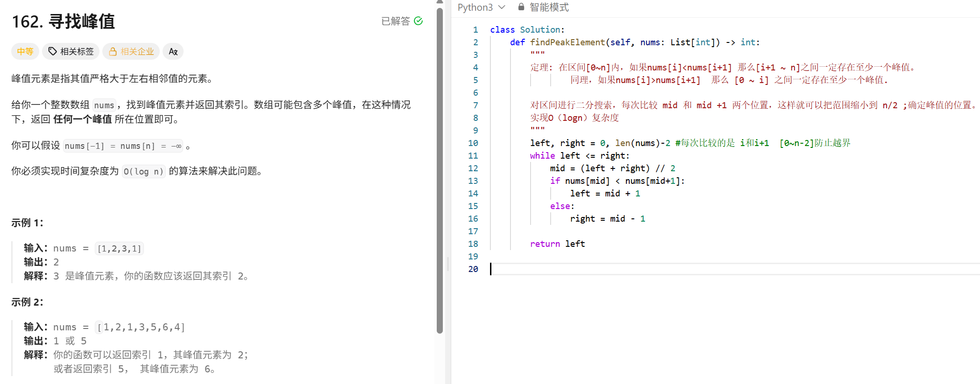Screen dimensions: 980x384
Task: Click the docstring line starting 定理
Action: [x=723, y=68]
